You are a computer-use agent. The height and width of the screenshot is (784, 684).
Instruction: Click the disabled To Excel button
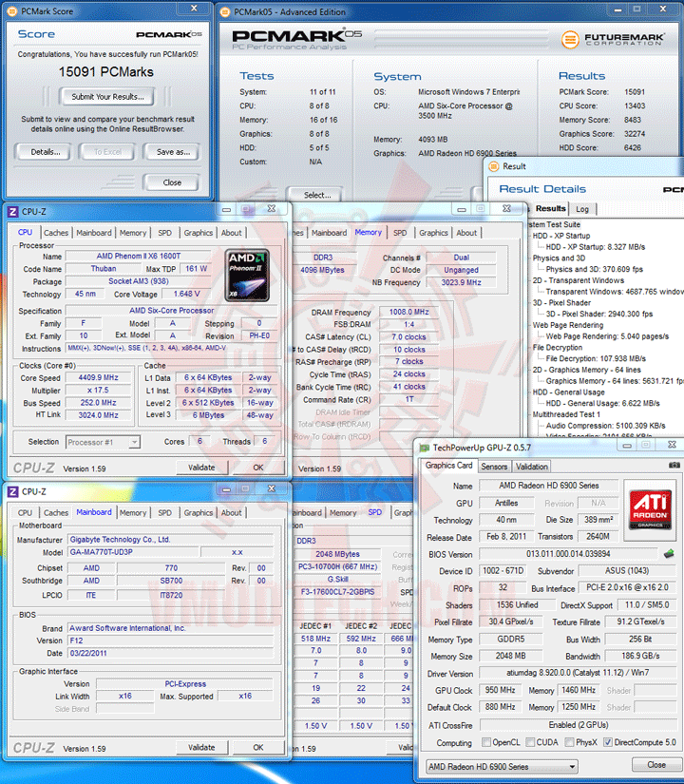pyautogui.click(x=107, y=152)
